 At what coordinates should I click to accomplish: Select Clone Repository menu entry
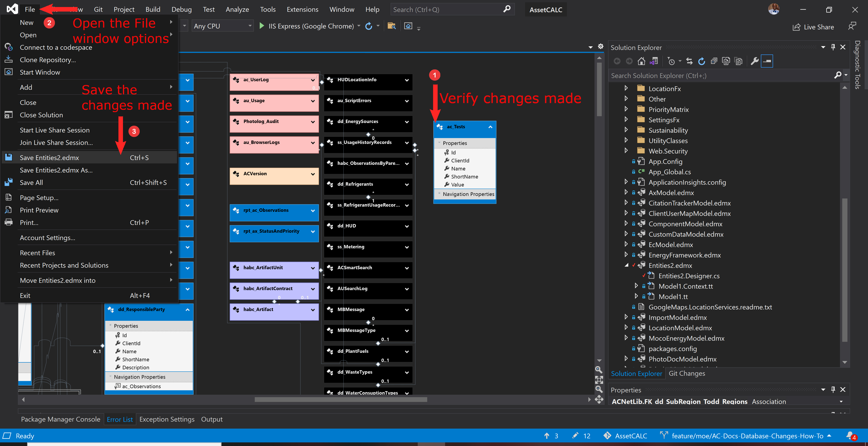pyautogui.click(x=89, y=60)
